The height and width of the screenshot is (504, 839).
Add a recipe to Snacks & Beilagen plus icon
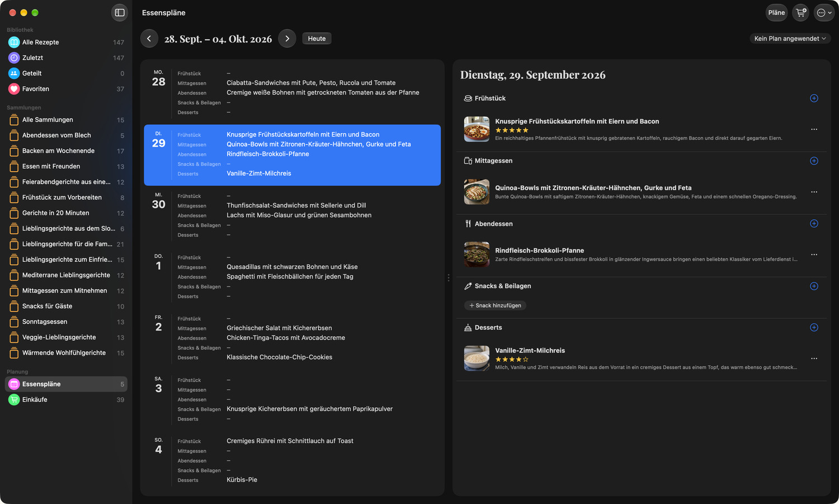pos(814,286)
